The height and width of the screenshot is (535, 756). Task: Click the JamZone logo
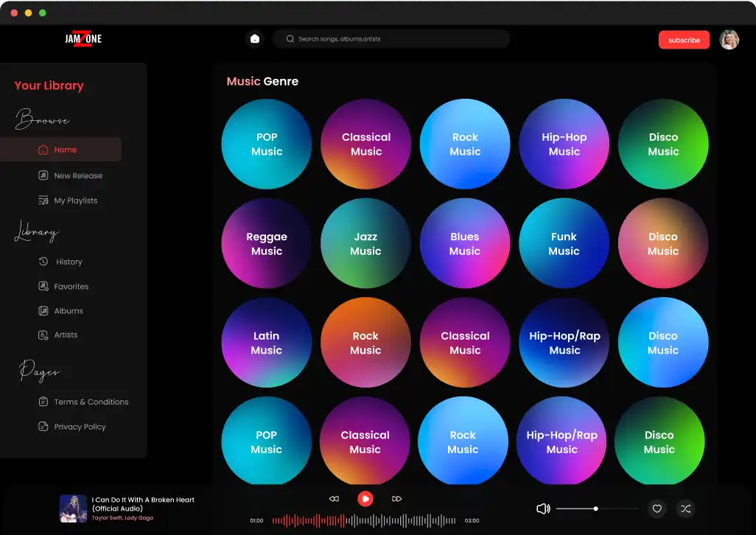coord(83,38)
